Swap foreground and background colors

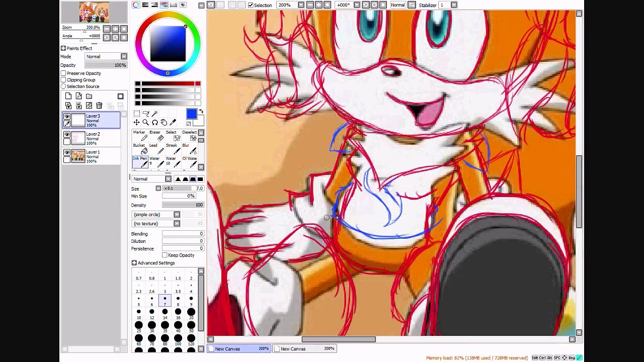coord(201,112)
